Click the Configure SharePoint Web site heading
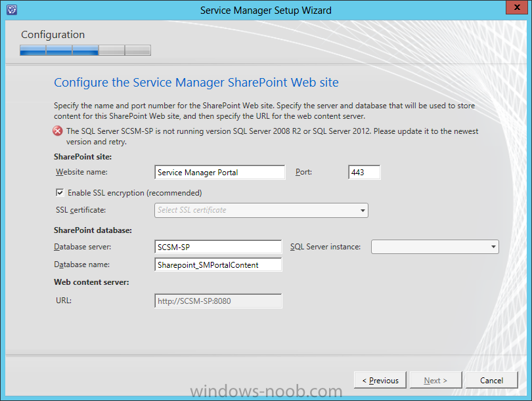The width and height of the screenshot is (532, 401). [x=196, y=83]
